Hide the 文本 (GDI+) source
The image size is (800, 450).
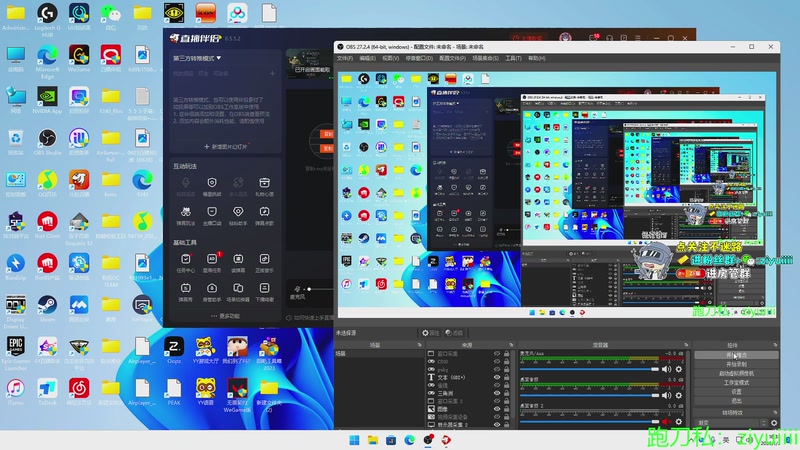497,378
